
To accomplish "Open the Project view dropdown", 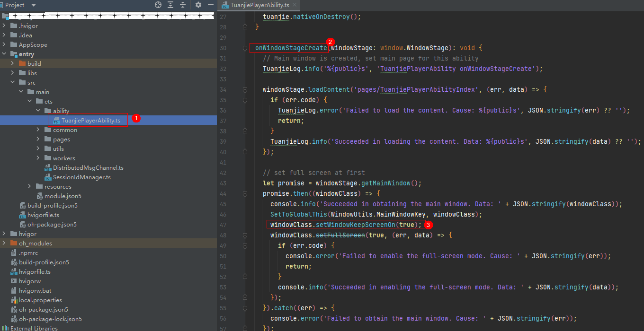I will click(34, 5).
